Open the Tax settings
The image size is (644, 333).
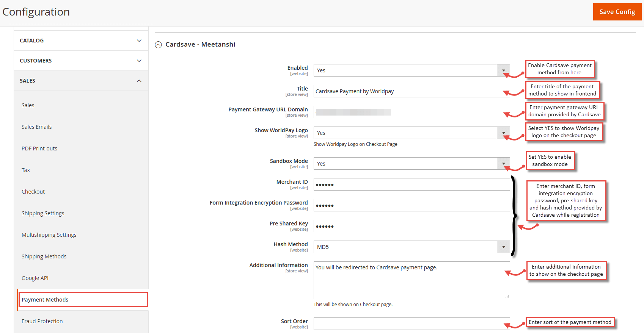click(26, 170)
